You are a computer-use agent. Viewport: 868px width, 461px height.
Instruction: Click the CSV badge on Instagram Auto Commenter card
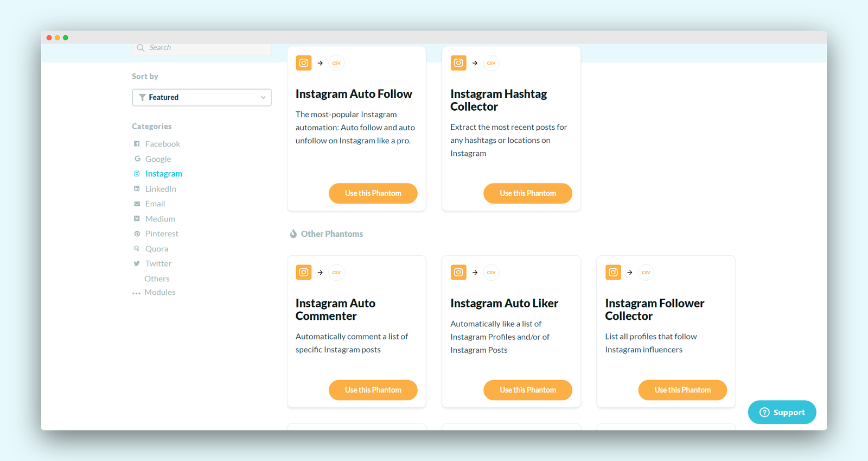336,273
